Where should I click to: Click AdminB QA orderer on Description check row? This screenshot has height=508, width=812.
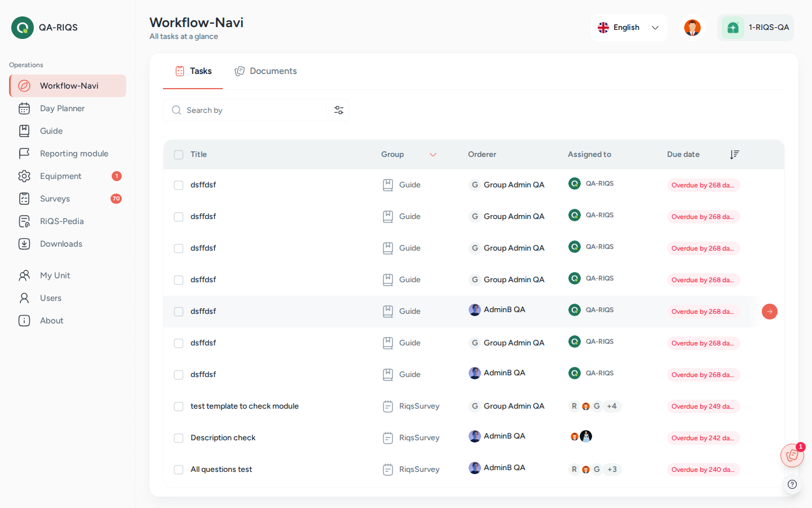[497, 436]
